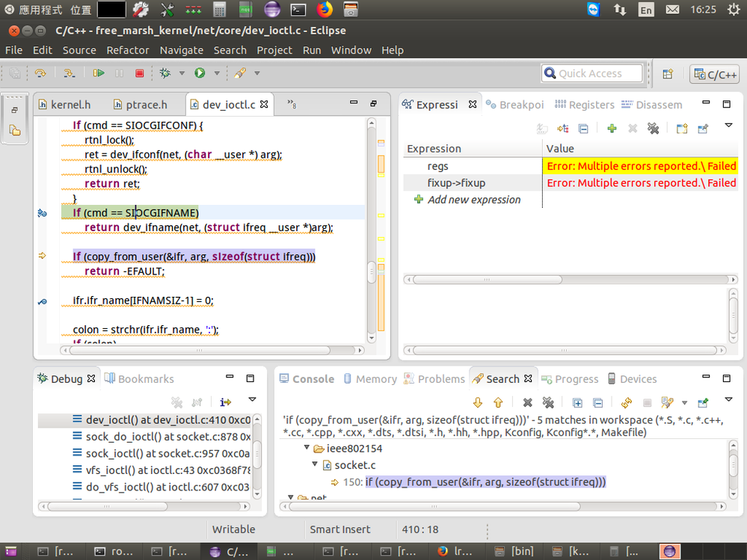Click Add new expression row

(474, 200)
